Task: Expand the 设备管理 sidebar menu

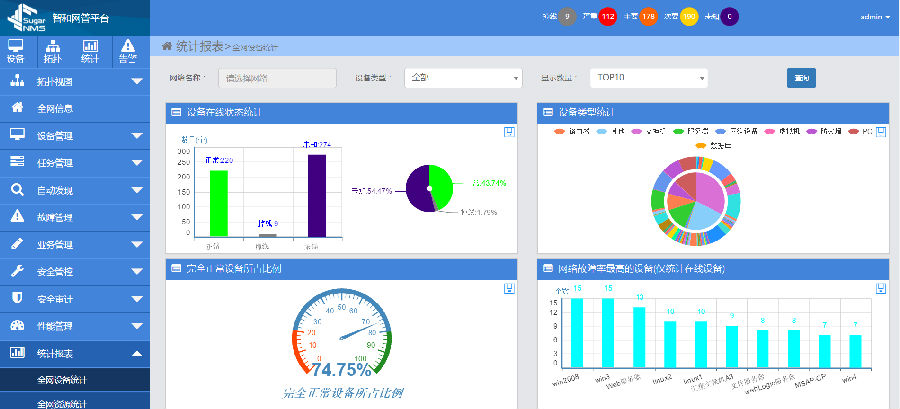Action: click(x=75, y=136)
